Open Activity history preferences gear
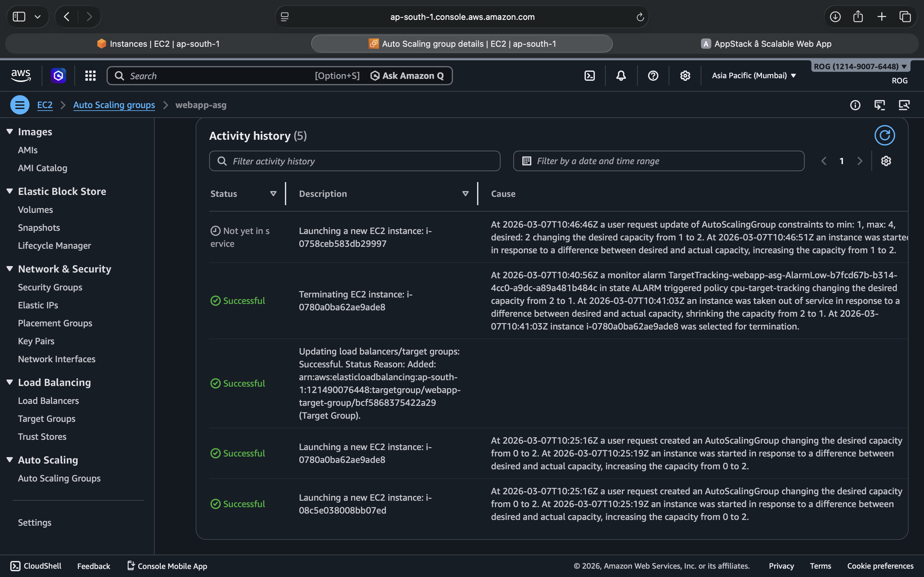The image size is (924, 577). click(x=886, y=161)
